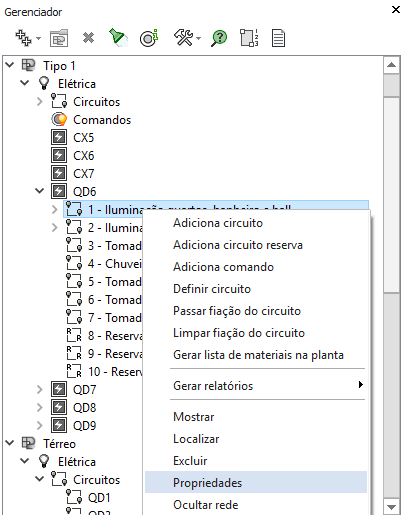Open dropdown arrow beside tools icon
The width and height of the screenshot is (404, 516).
point(199,38)
